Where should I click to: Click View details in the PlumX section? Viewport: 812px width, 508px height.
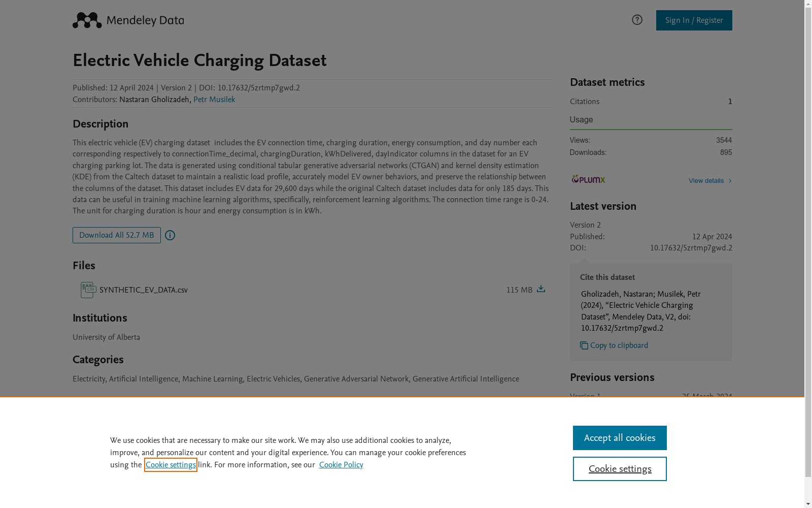point(706,181)
